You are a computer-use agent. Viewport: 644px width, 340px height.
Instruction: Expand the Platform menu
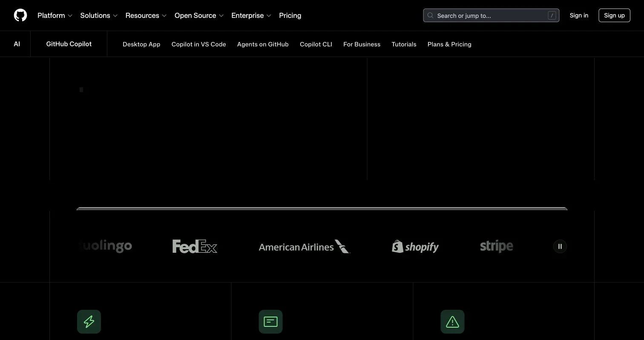pyautogui.click(x=55, y=15)
